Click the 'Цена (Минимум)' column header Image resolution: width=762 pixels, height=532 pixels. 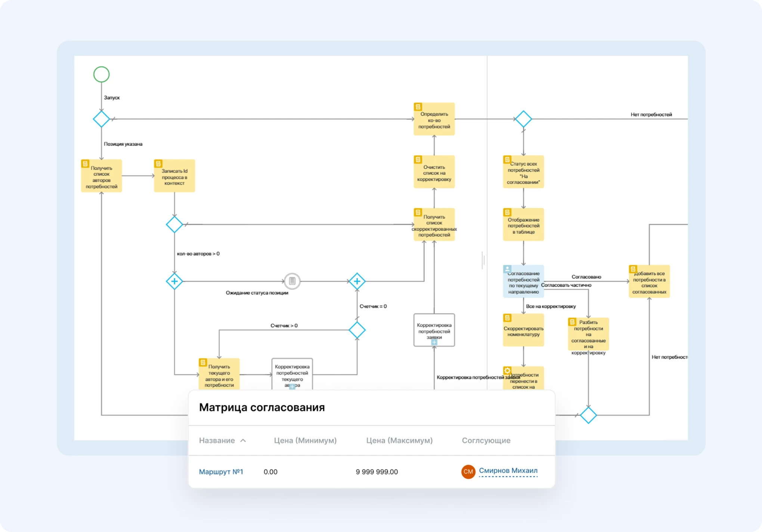tap(305, 440)
